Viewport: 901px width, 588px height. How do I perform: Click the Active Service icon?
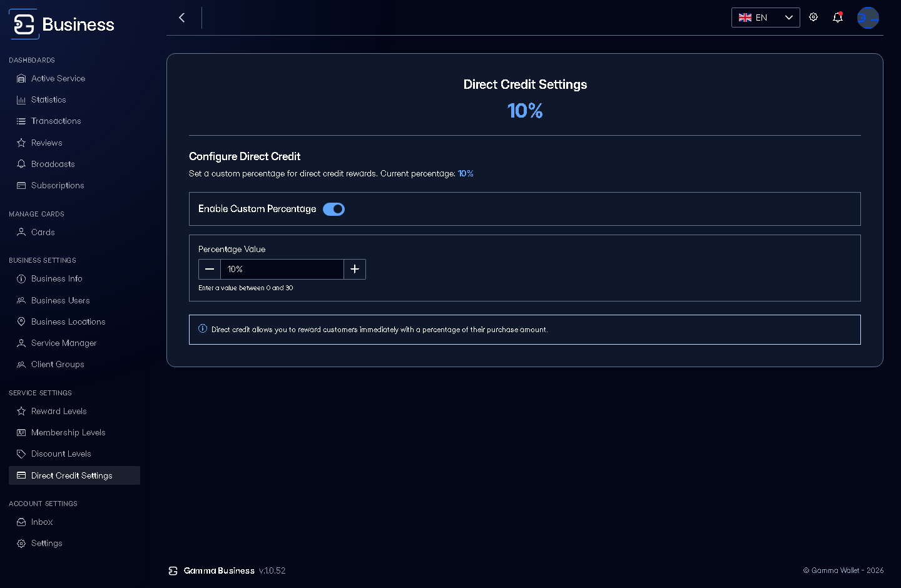click(x=21, y=79)
